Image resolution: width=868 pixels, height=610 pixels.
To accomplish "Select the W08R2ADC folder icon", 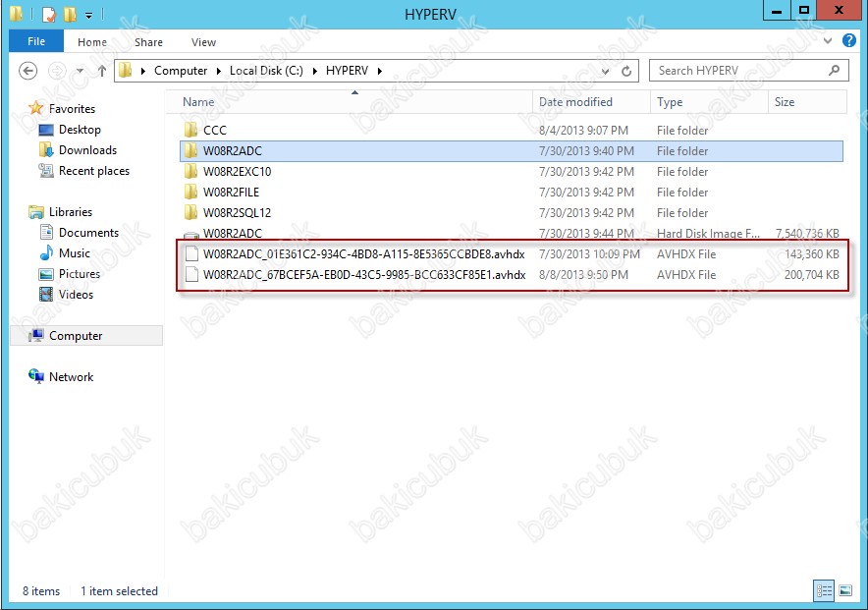I will point(191,150).
